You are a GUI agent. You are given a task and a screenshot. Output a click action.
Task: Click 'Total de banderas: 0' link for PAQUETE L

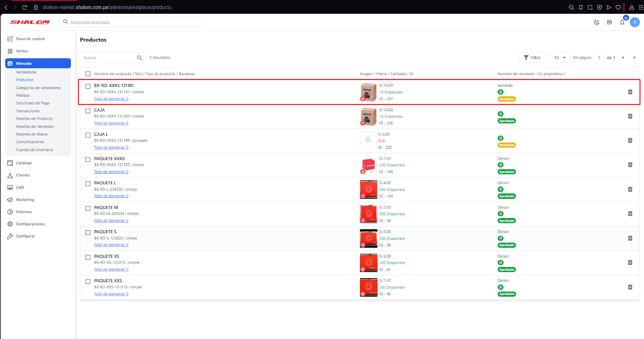111,196
